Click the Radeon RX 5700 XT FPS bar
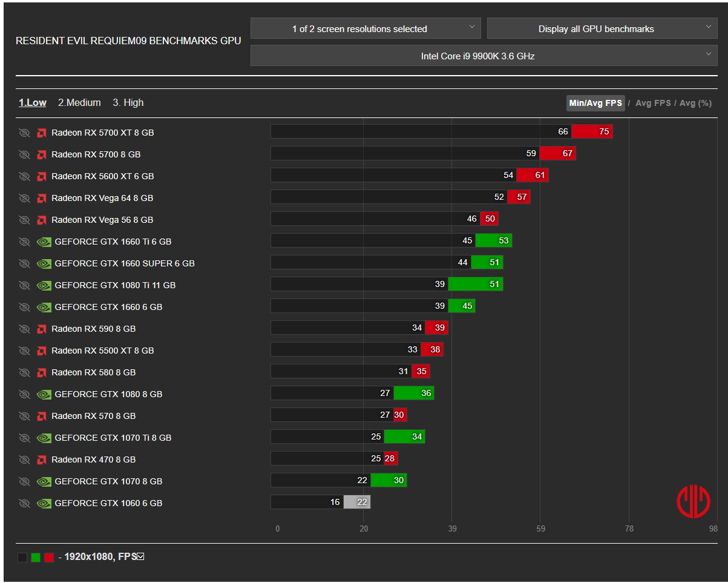728x583 pixels. point(442,132)
